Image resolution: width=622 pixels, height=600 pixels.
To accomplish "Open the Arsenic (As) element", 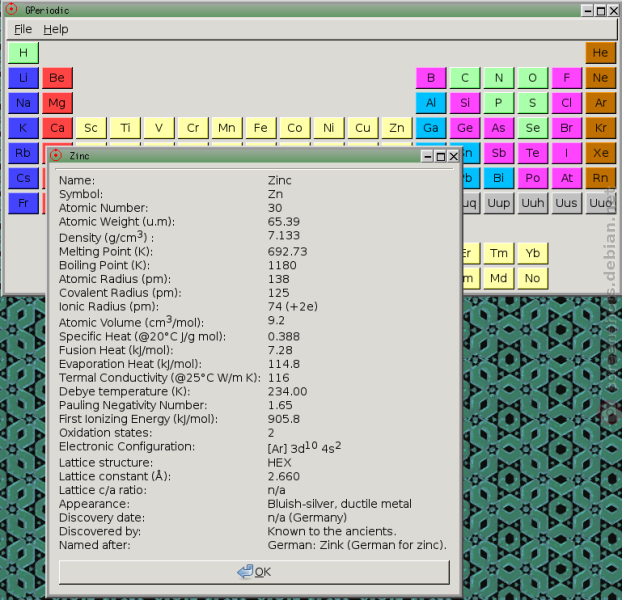I will click(x=499, y=128).
